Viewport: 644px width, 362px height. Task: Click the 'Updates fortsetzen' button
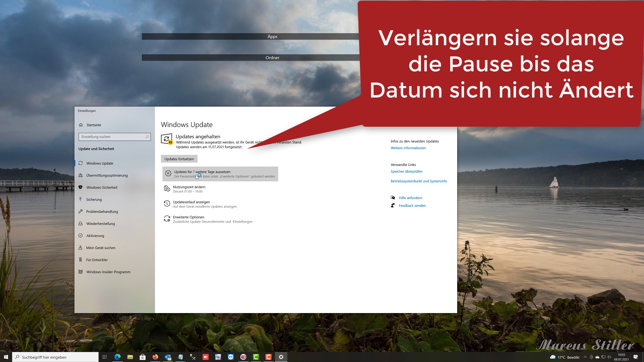179,159
